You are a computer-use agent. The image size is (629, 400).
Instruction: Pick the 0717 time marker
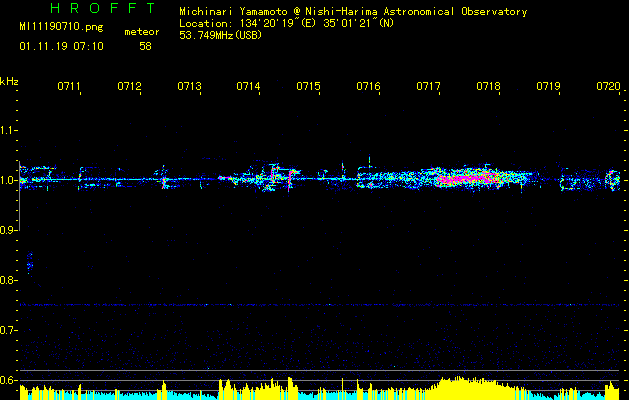click(428, 87)
